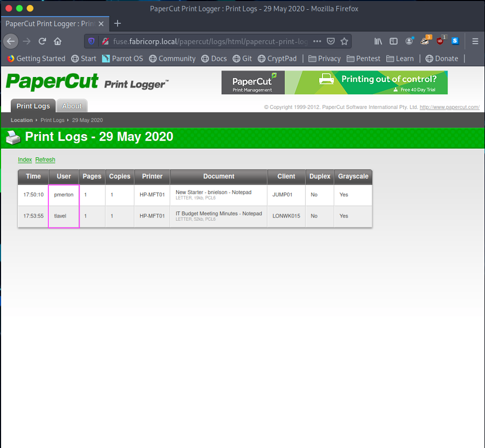Open the Docs bookmark
The height and width of the screenshot is (448, 485).
pos(214,59)
